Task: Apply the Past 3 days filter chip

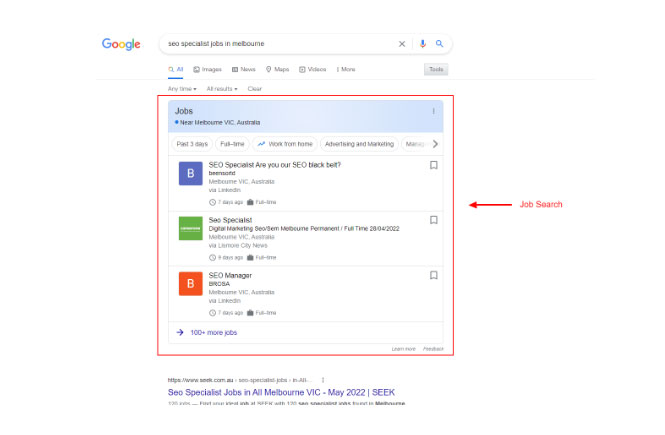Action: pyautogui.click(x=192, y=144)
